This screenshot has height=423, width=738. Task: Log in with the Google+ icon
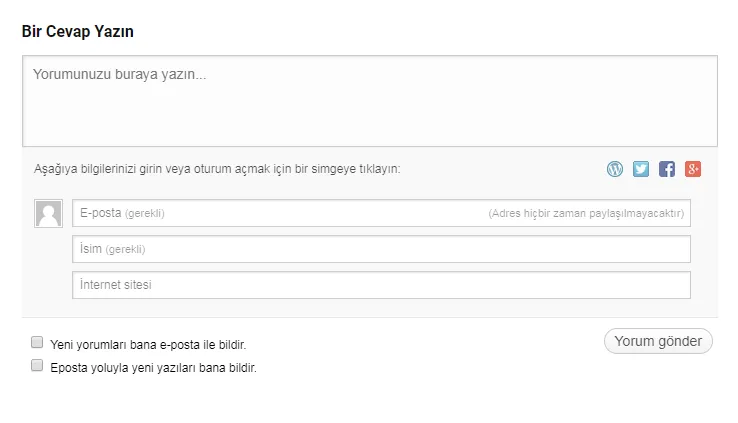pos(692,169)
